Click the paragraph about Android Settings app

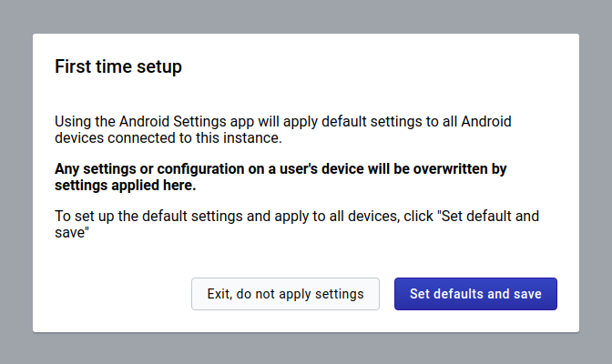tap(283, 129)
